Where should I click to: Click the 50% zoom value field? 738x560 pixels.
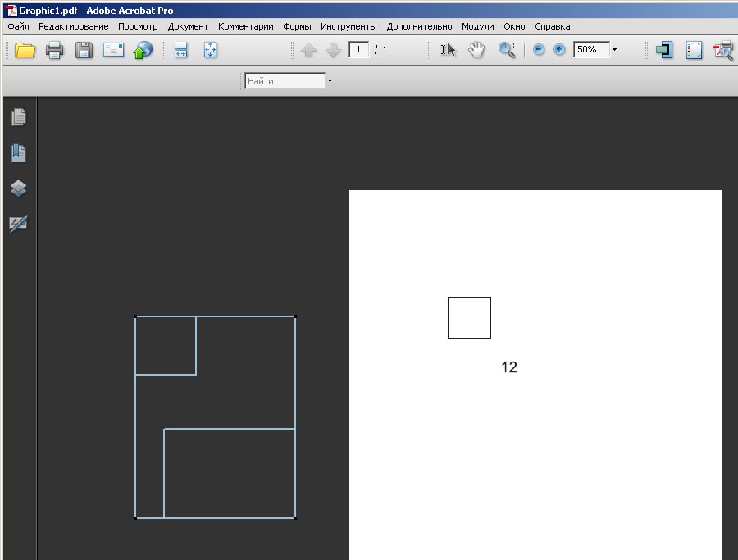591,49
